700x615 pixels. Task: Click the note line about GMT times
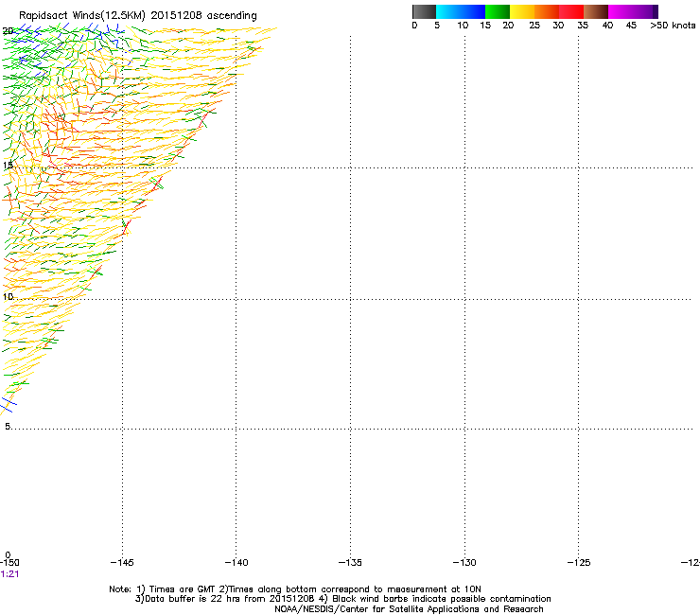[x=295, y=589]
